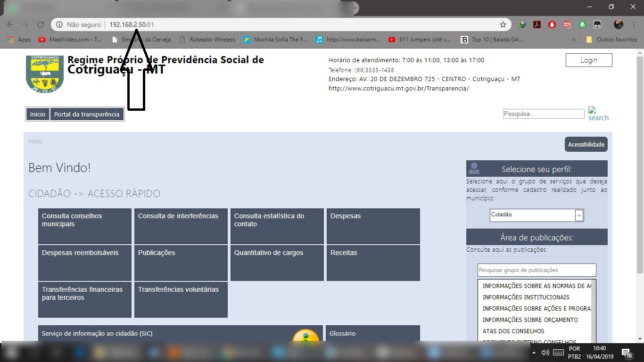Click the browser back arrow
Screen dimensions: 644x362
[x=10, y=25]
